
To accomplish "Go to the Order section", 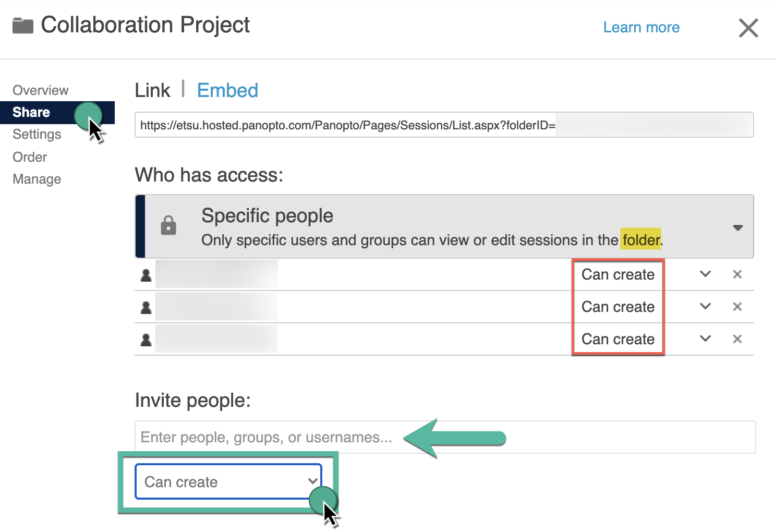I will pos(30,157).
